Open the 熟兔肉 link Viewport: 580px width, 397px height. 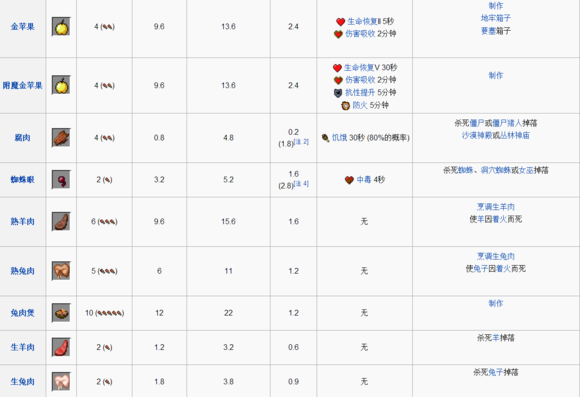tap(23, 271)
